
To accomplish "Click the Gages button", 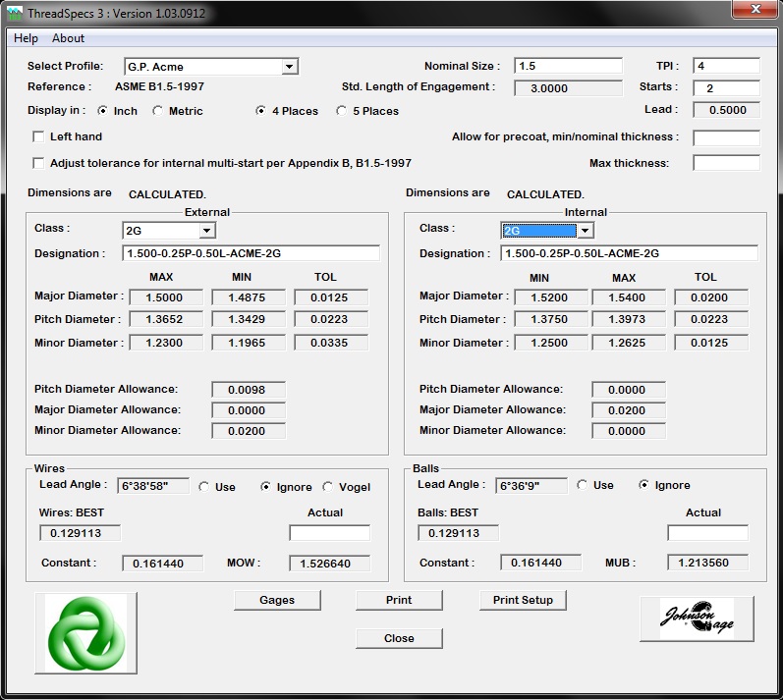I will [x=277, y=600].
